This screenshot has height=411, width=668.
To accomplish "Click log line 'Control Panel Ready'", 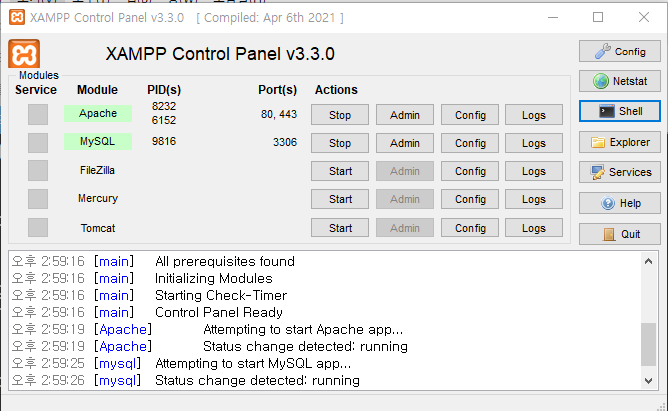I will 219,312.
